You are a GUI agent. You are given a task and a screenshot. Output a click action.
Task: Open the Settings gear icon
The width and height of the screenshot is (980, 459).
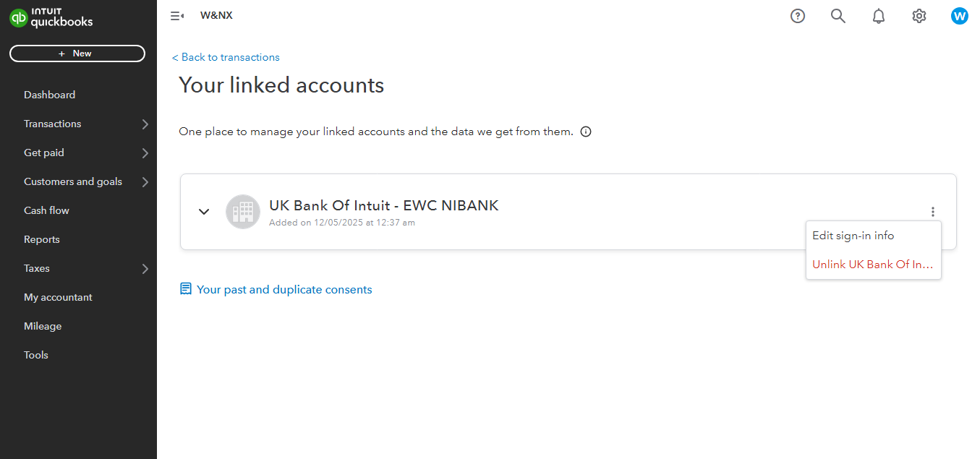[919, 16]
